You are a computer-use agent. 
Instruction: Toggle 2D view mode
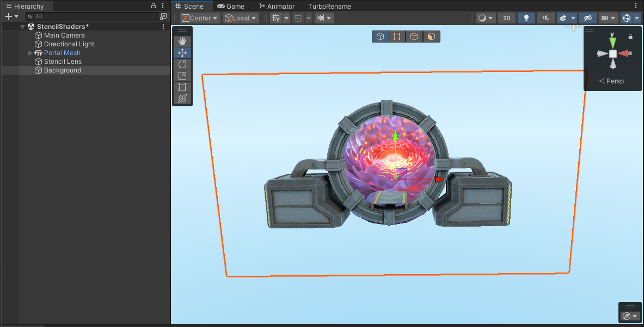point(506,17)
